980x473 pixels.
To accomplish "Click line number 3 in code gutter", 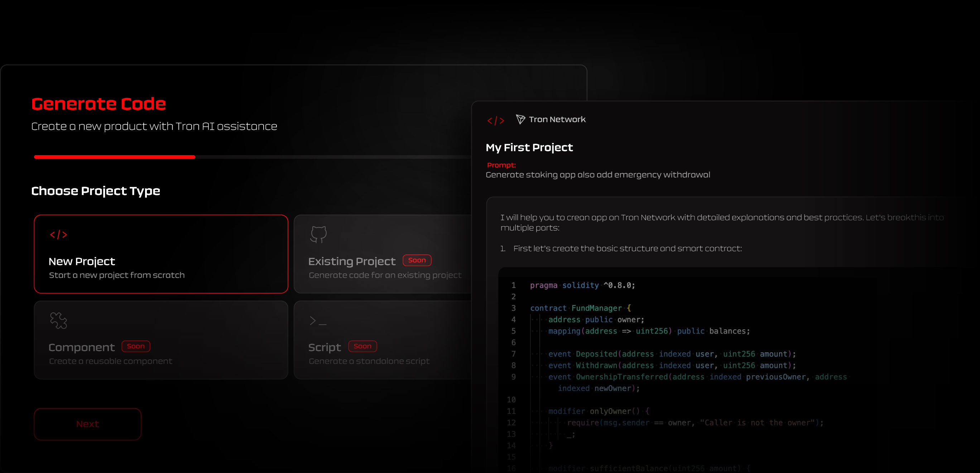I will pyautogui.click(x=513, y=308).
